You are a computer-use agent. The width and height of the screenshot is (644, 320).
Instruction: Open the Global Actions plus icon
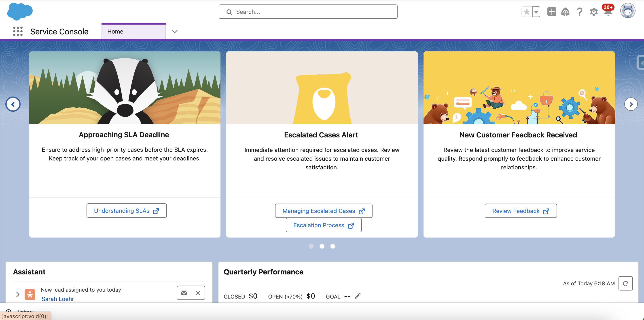click(551, 12)
